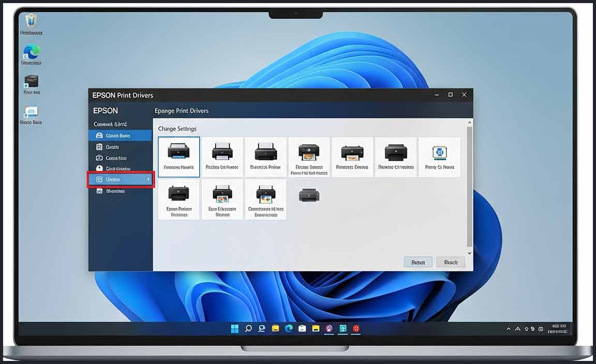Open the Microsoft Store white bag icon
Viewport: 596px width, 364px height.
(x=302, y=329)
